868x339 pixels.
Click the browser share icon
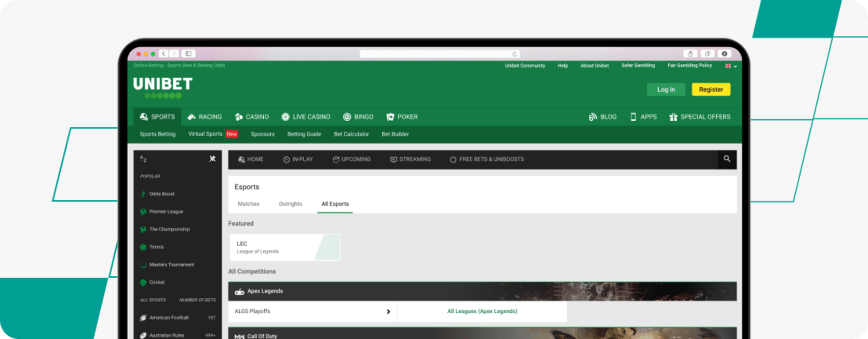point(690,54)
